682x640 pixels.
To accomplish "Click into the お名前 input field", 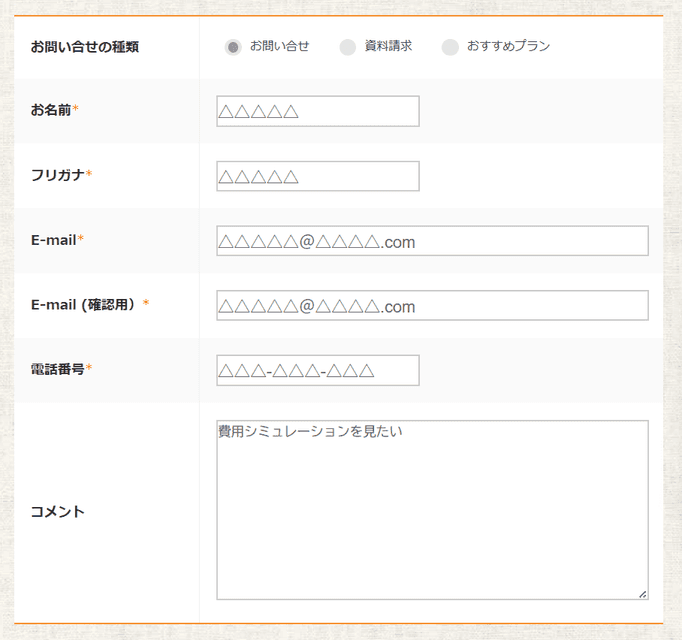I will tap(317, 111).
